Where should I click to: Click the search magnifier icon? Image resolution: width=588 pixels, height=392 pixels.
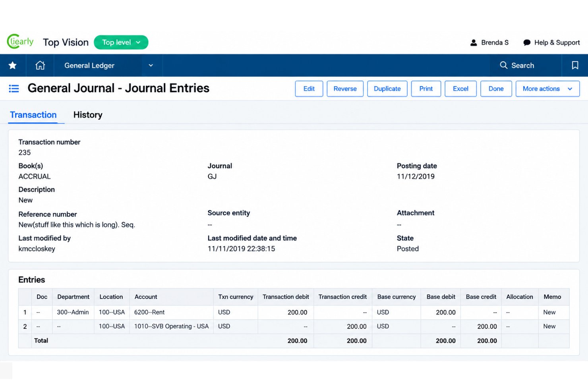503,65
